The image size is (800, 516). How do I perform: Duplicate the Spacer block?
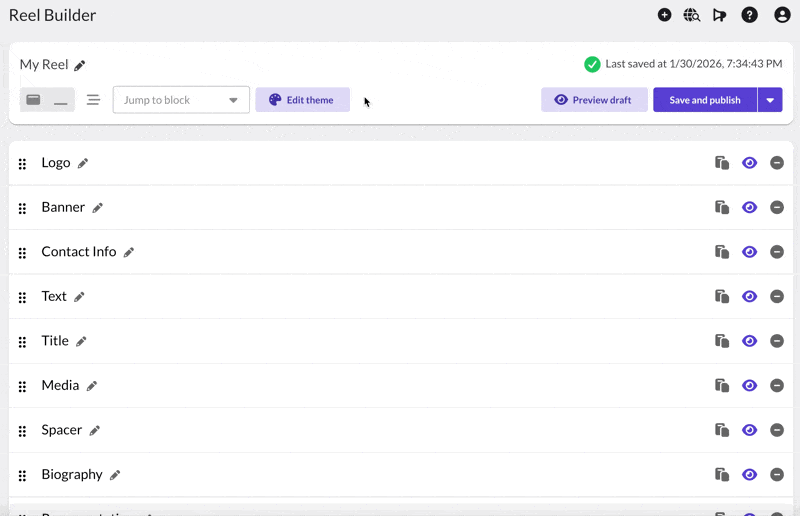(x=721, y=430)
